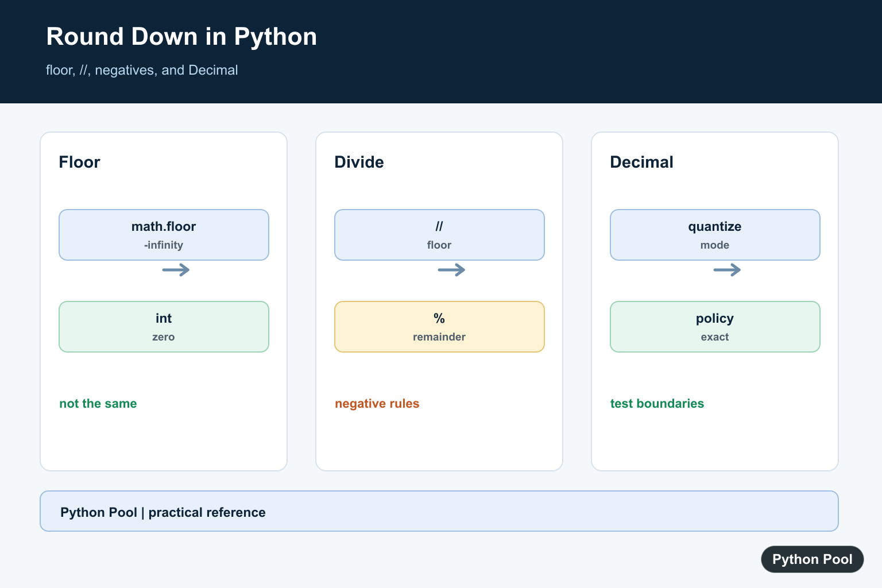Click the arrow icon under the // box

coord(451,270)
